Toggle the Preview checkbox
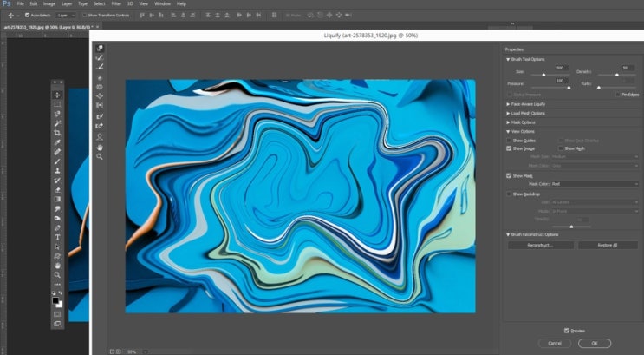This screenshot has height=355, width=644. [567, 331]
